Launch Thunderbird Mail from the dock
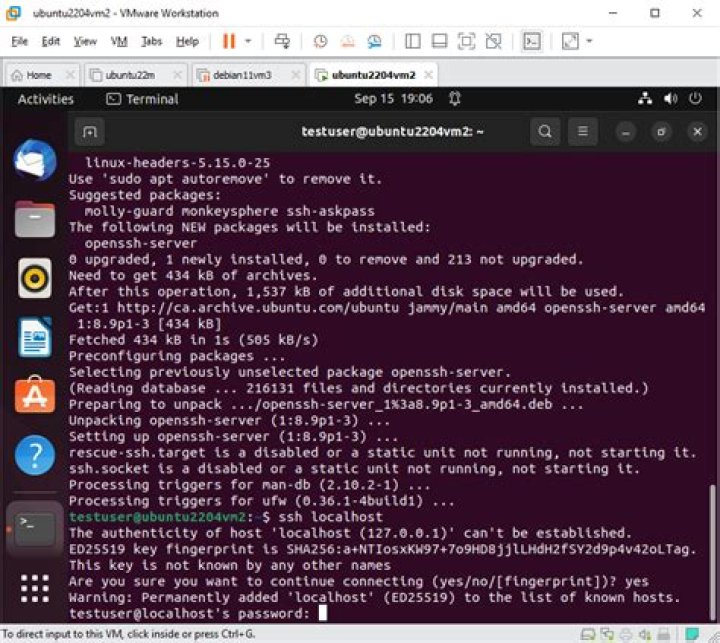The image size is (720, 643). (35, 160)
